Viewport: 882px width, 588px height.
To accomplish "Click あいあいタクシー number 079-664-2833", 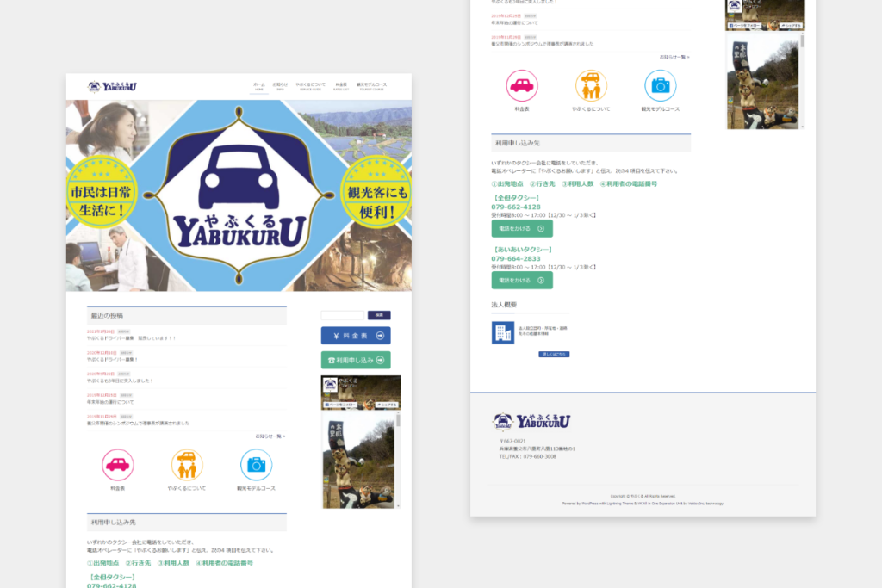I will 516,258.
